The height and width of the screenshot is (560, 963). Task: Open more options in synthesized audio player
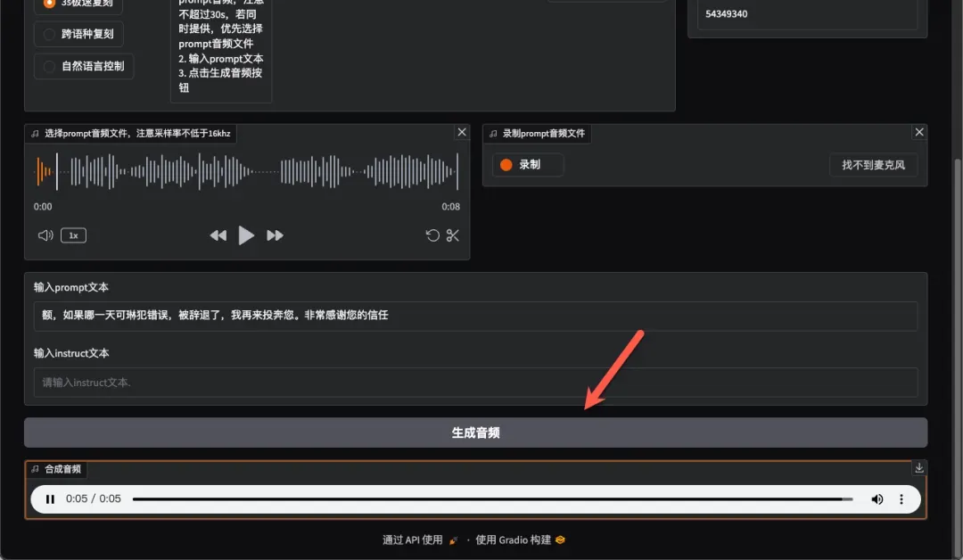[901, 499]
